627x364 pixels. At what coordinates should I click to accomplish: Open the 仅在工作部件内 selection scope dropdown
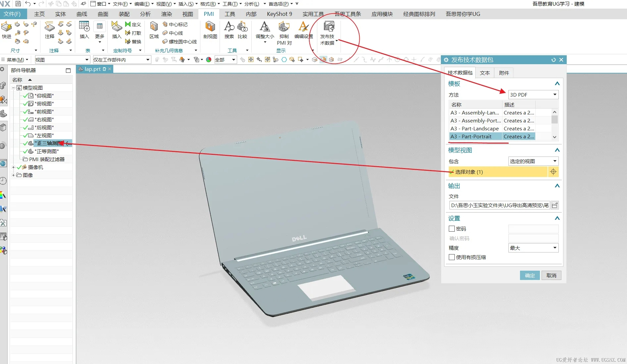click(122, 60)
